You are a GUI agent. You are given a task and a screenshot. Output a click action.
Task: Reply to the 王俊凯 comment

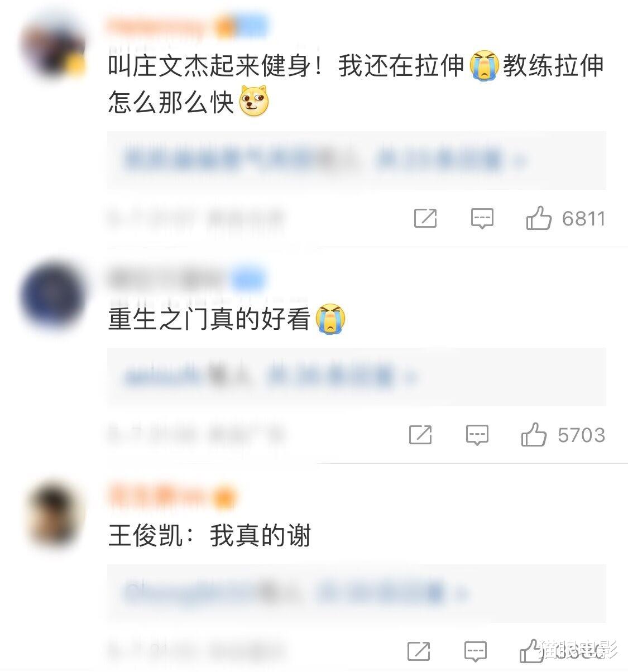point(476,651)
